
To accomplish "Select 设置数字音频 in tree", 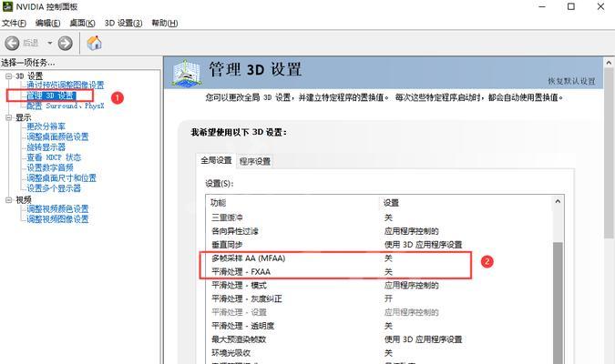I will (50, 167).
